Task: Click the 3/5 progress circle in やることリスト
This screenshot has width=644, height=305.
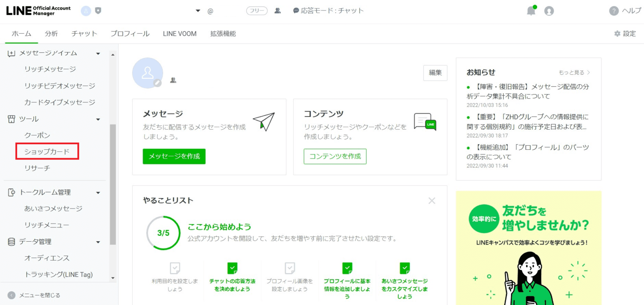Action: [x=163, y=233]
